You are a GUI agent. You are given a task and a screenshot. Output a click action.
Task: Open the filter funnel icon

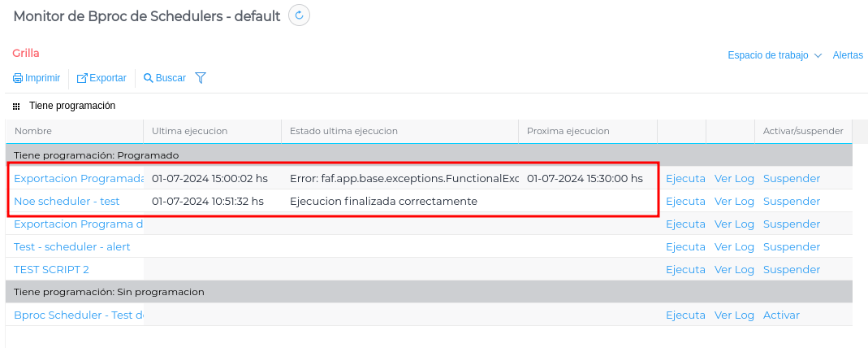coord(201,78)
